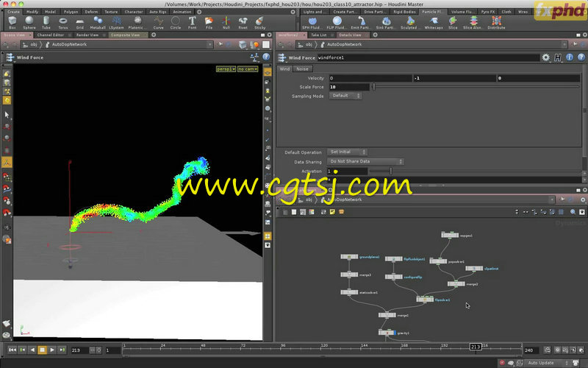588x368 pixels.
Task: Open help for windforce1 parameters
Action: (581, 57)
